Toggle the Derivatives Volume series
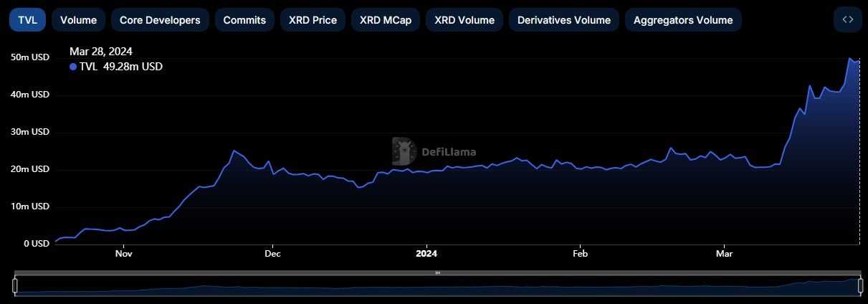 pos(564,20)
